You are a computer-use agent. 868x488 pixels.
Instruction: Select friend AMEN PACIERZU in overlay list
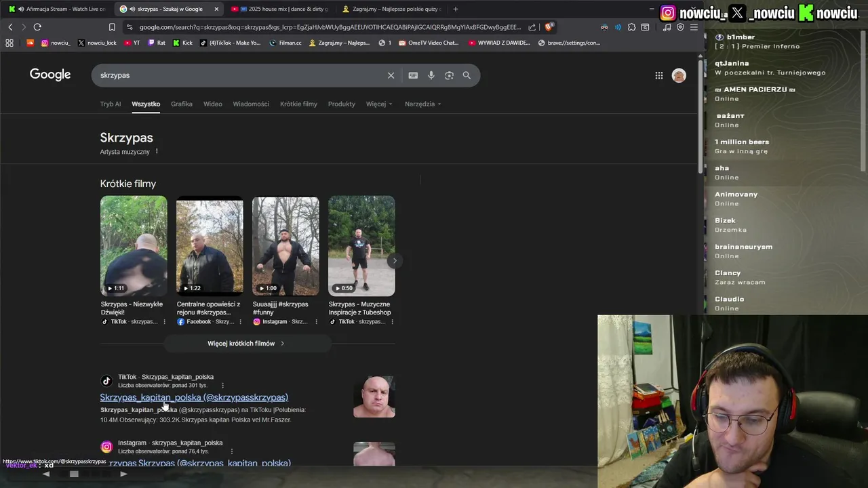pyautogui.click(x=754, y=94)
